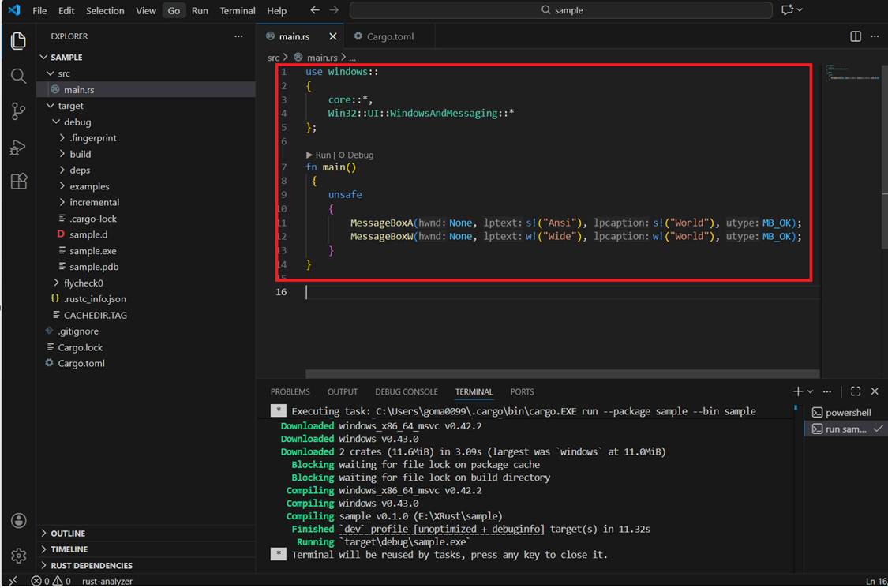Toggle maximize terminal panel size
The image size is (888, 588).
coord(856,391)
